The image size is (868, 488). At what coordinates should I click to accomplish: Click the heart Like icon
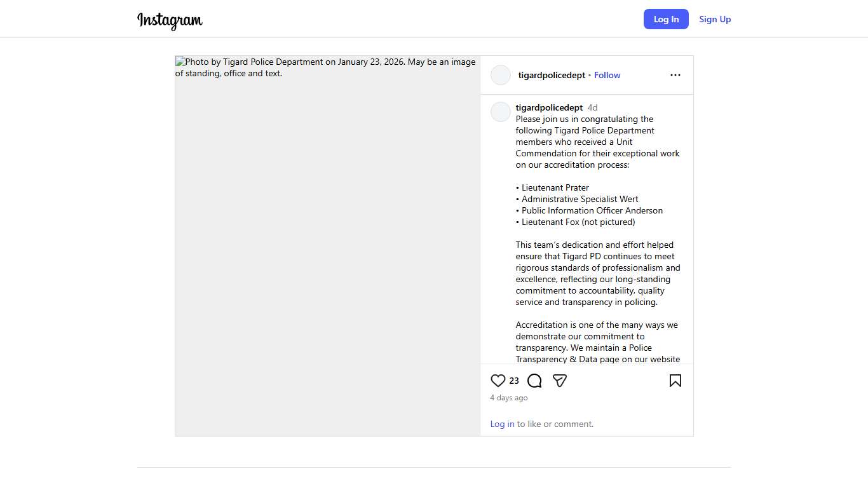[x=498, y=381]
